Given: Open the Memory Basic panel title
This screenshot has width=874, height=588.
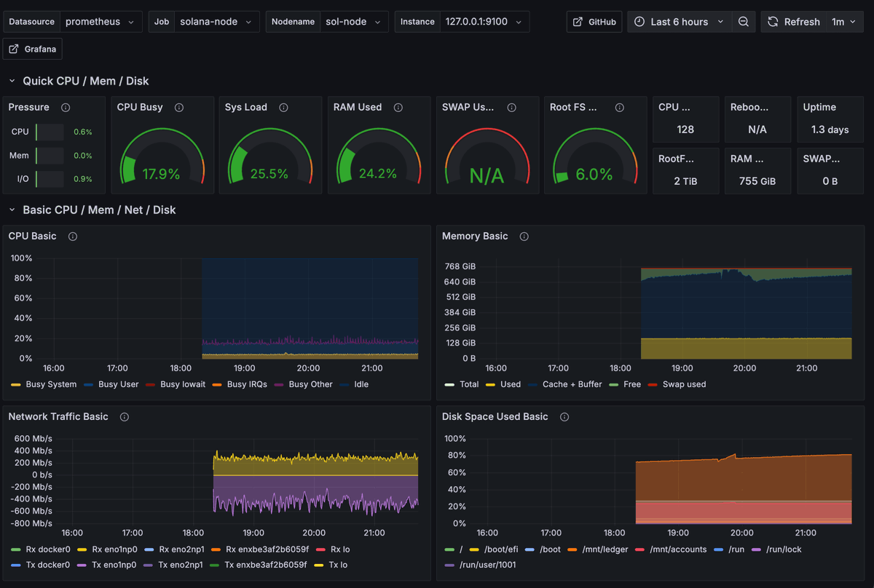Looking at the screenshot, I should pos(475,237).
